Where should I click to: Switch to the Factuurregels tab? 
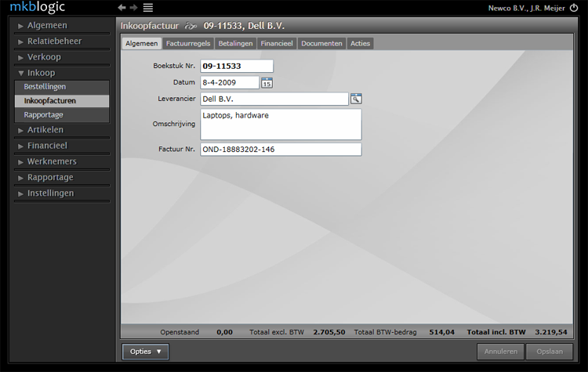(188, 43)
